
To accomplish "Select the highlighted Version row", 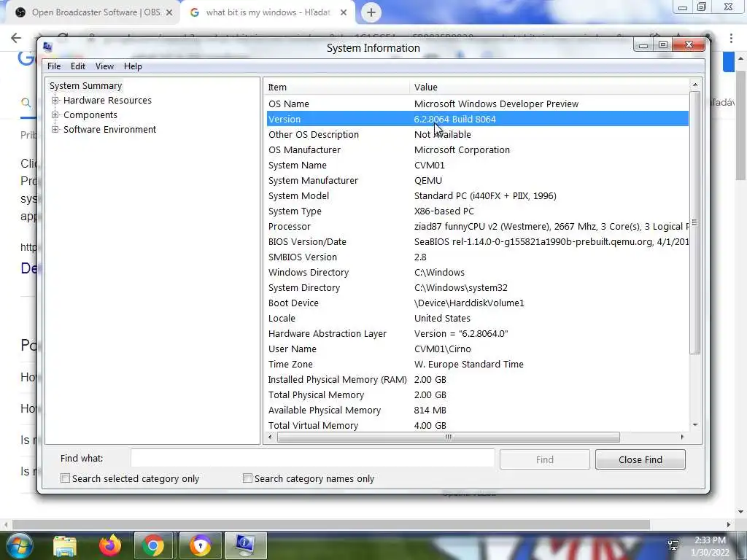I will pos(477,119).
